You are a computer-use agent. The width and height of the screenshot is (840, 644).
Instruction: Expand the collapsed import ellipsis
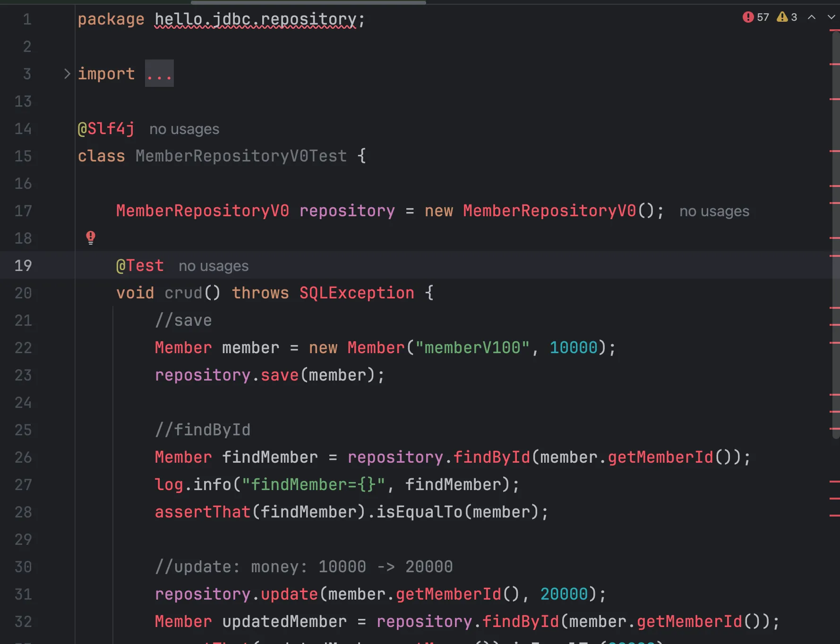click(159, 74)
